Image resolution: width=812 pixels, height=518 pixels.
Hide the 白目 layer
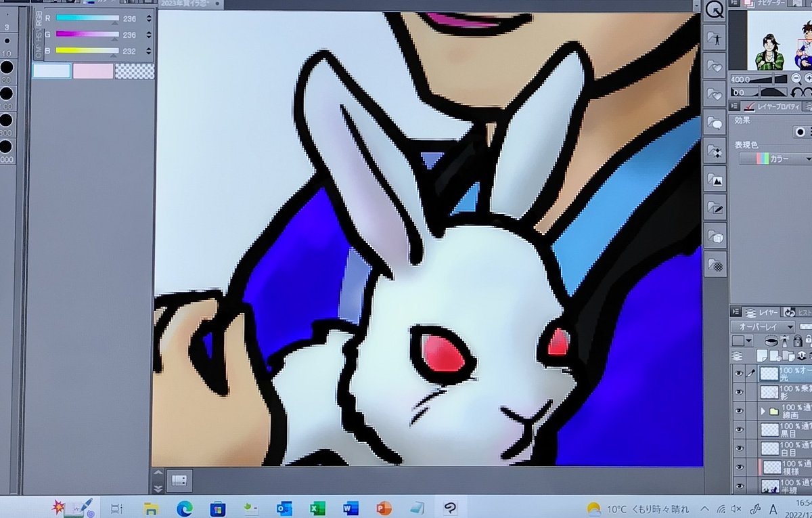[x=738, y=448]
